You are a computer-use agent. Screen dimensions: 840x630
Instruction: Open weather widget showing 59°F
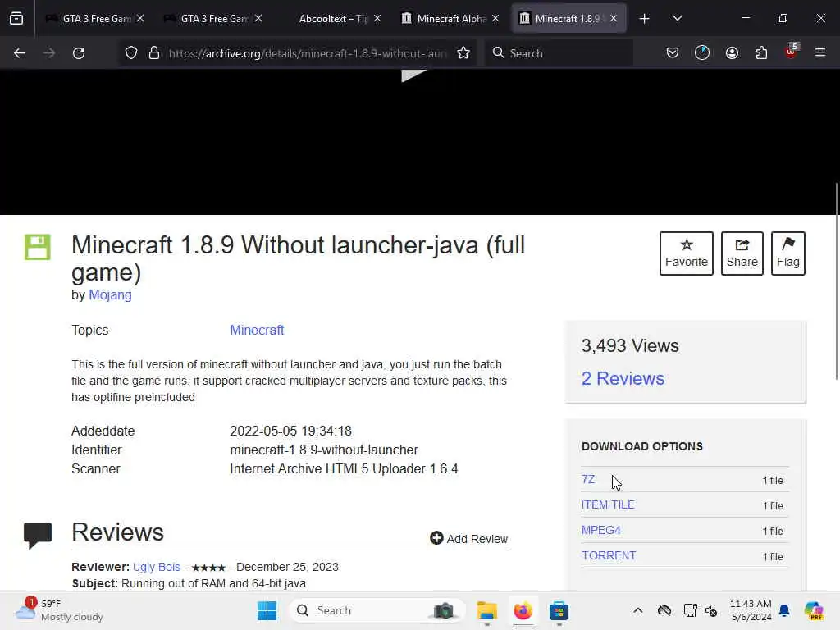(59, 610)
